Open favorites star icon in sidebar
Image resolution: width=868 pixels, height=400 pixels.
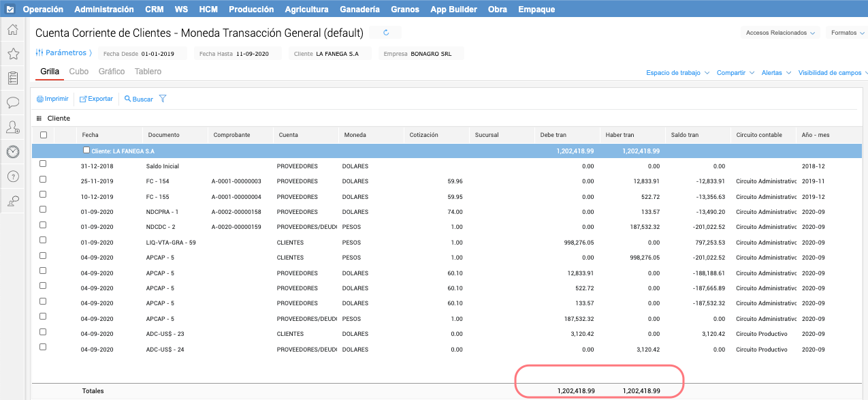tap(12, 54)
